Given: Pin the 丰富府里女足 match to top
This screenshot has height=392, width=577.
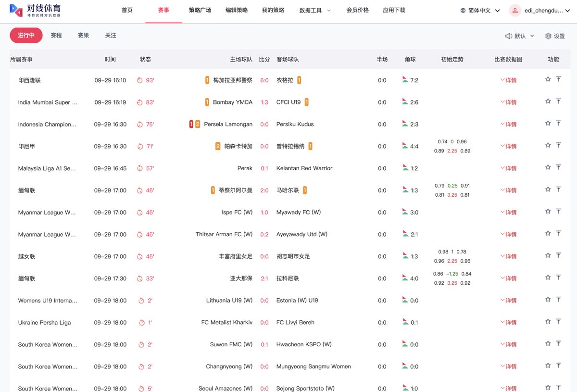Looking at the screenshot, I should click(559, 255).
